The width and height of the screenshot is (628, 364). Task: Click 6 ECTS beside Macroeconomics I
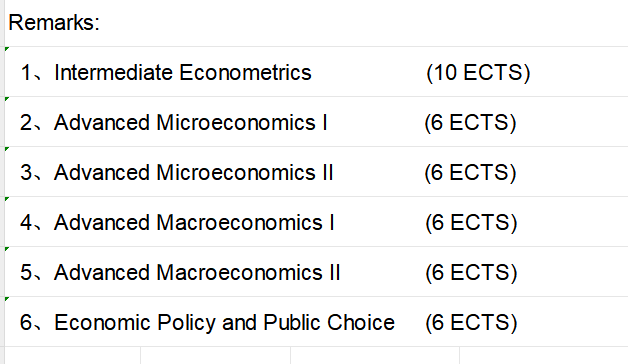[x=471, y=223]
